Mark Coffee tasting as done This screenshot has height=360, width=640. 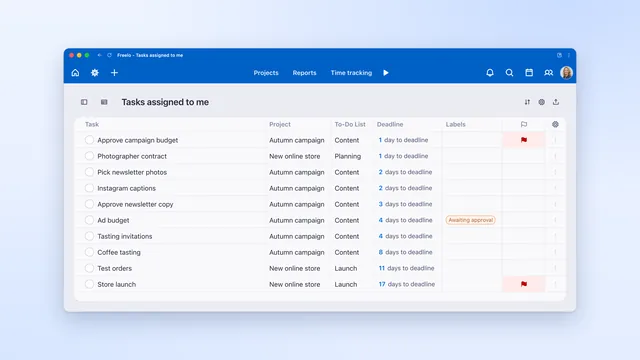click(89, 252)
